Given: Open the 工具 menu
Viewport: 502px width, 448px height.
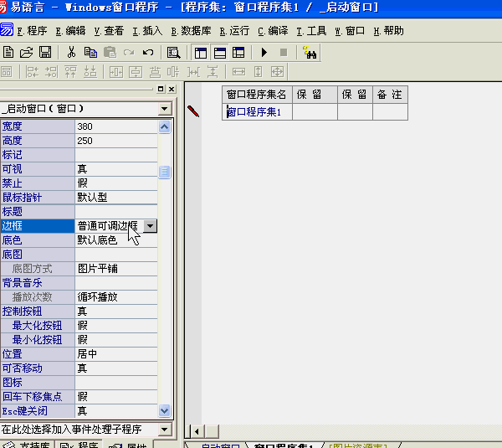Looking at the screenshot, I should point(311,31).
